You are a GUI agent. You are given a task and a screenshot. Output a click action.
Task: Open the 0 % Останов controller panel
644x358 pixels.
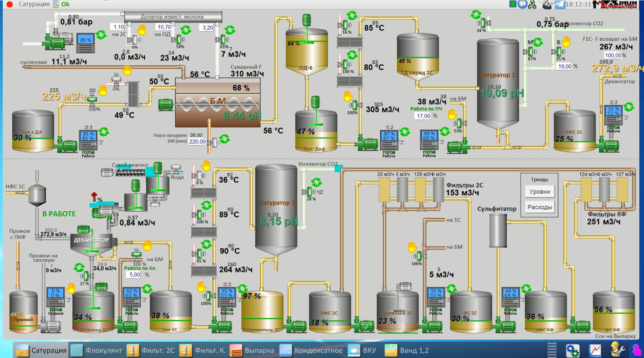[x=55, y=297]
